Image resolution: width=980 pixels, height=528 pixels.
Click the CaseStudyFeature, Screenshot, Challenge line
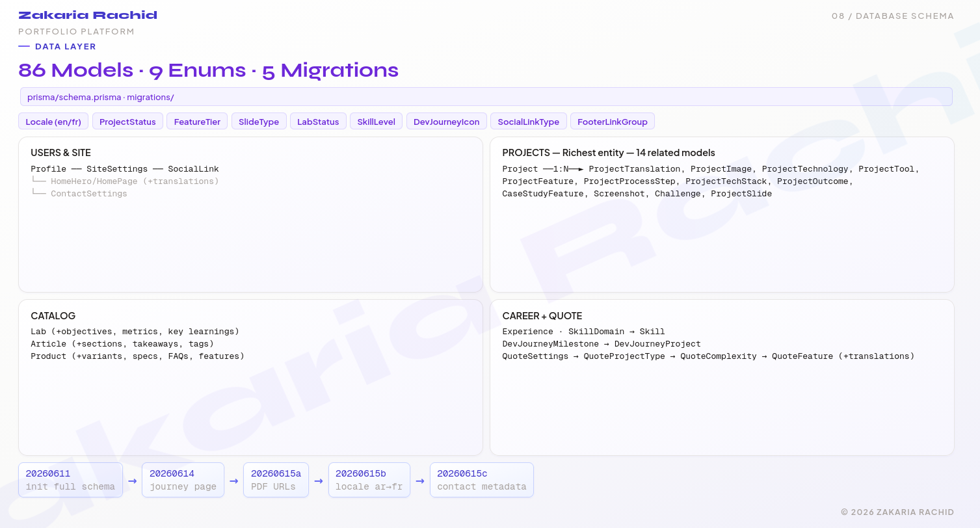pos(637,194)
